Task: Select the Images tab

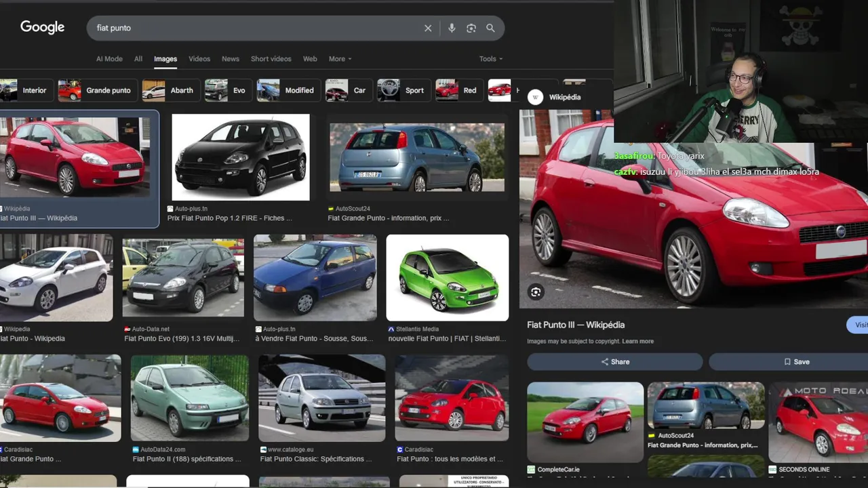Action: [165, 59]
